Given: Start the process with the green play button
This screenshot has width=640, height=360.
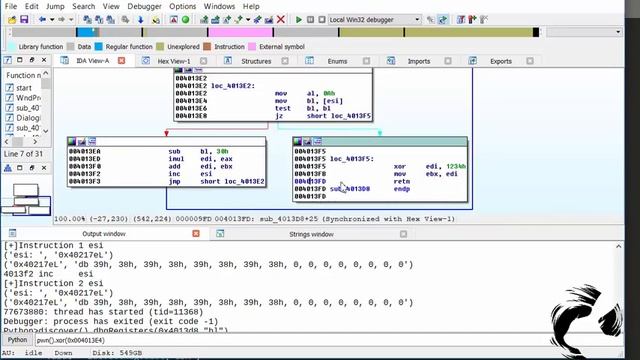Looking at the screenshot, I should tap(299, 19).
